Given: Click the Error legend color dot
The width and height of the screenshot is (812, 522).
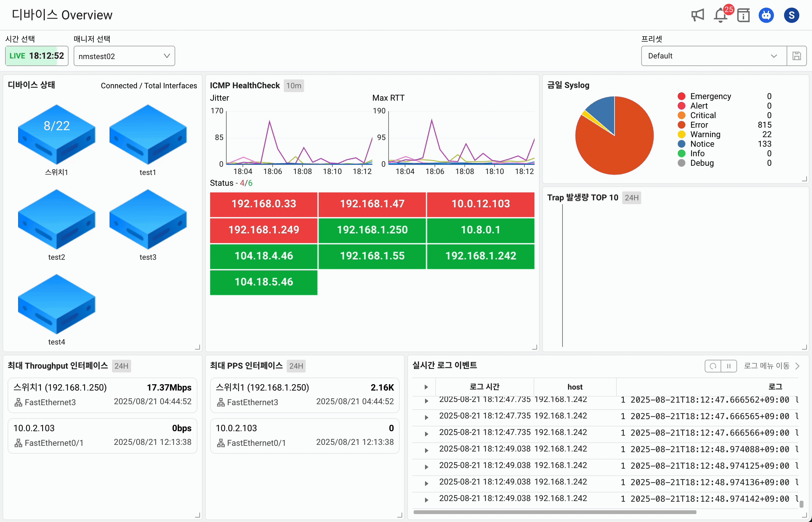Looking at the screenshot, I should [x=681, y=125].
